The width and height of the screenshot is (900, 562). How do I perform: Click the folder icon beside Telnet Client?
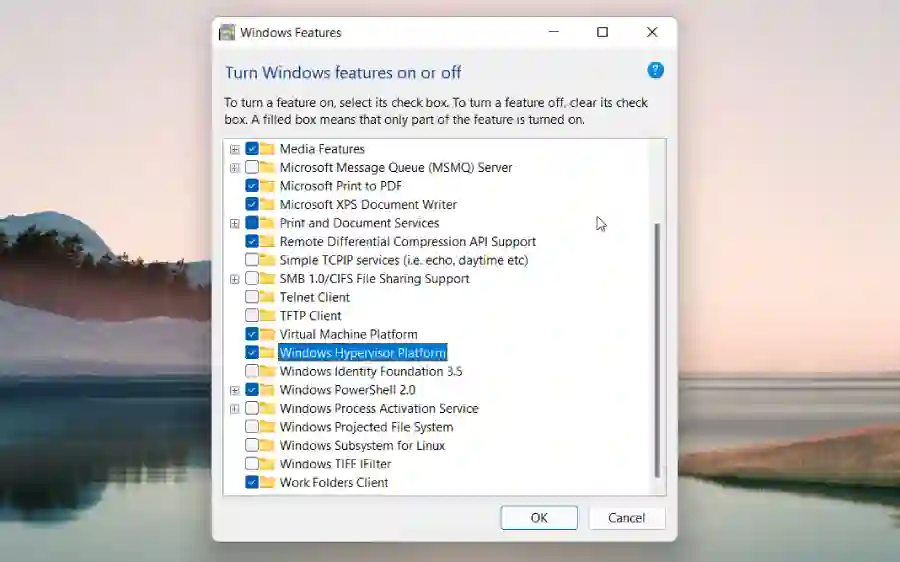click(x=267, y=297)
